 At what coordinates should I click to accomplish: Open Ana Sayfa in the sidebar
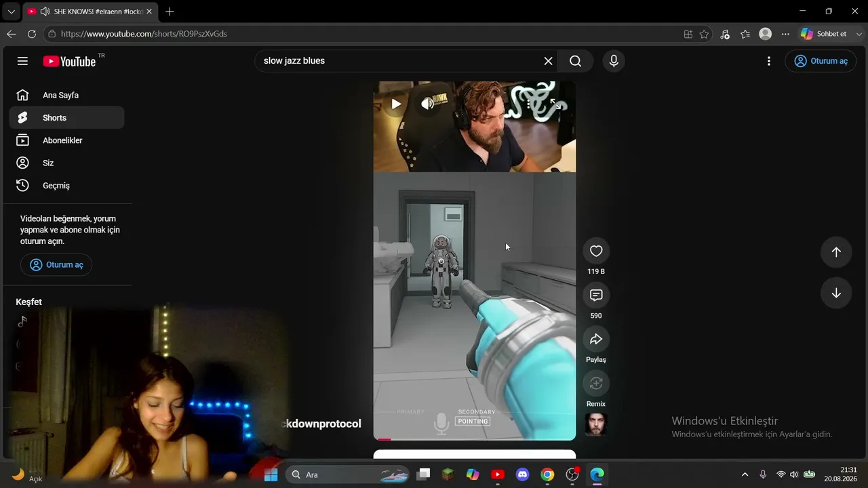[66, 95]
